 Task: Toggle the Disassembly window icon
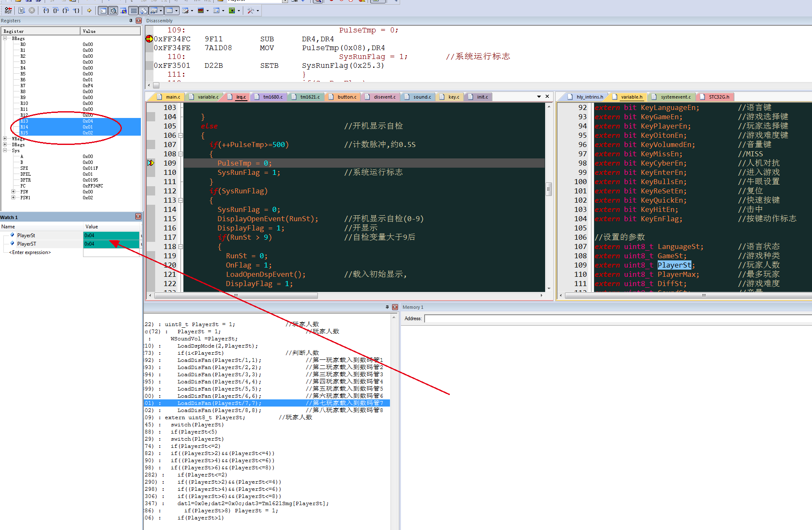(113, 11)
